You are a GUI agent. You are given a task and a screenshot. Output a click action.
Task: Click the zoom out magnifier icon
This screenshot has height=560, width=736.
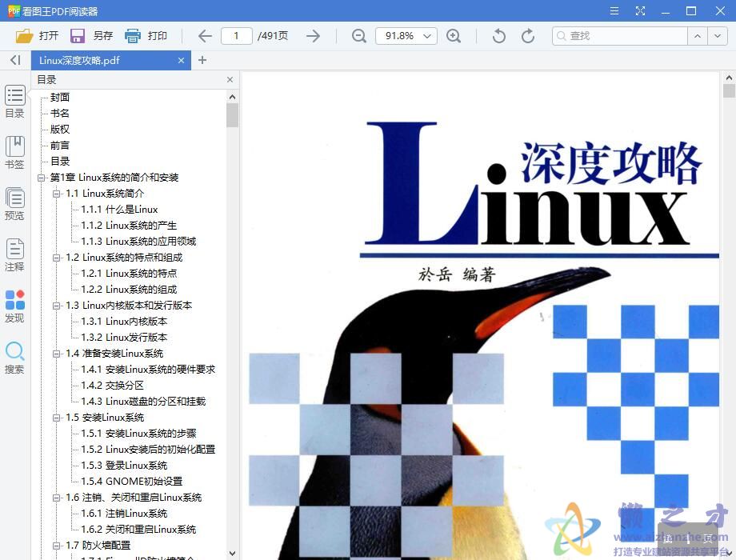coord(358,36)
